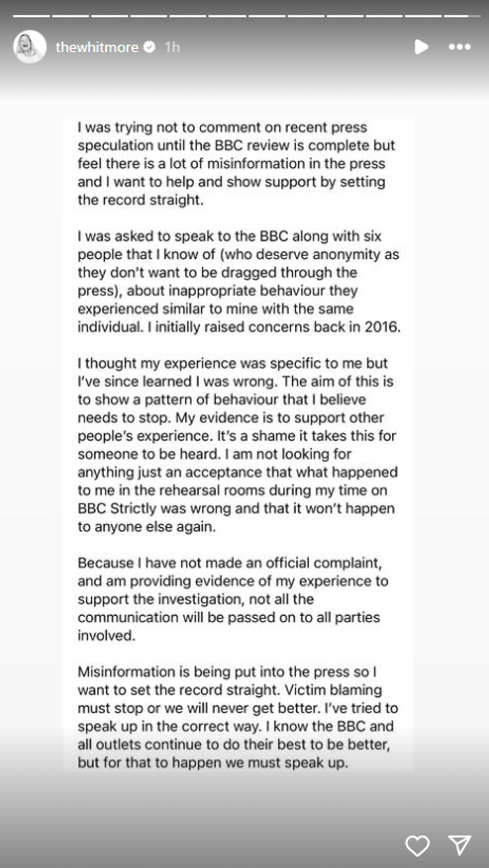
Task: Click the paragraph starting "I was trying not"
Action: [x=236, y=164]
